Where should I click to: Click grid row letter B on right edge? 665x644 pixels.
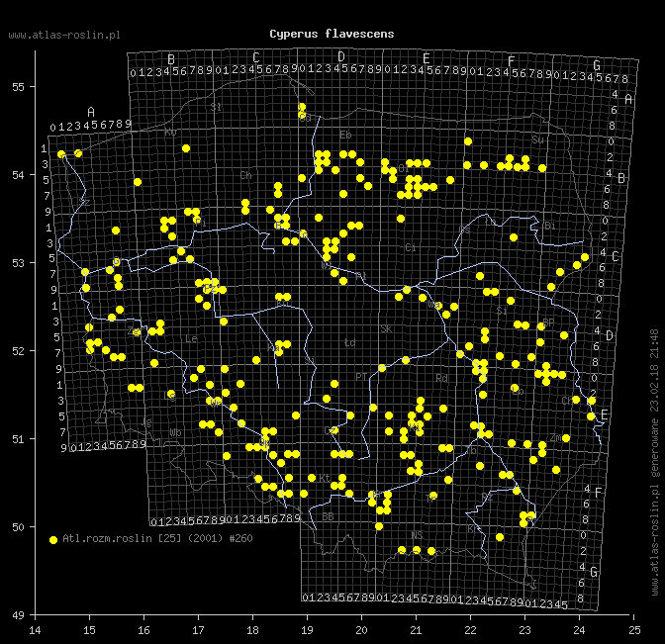pyautogui.click(x=621, y=178)
